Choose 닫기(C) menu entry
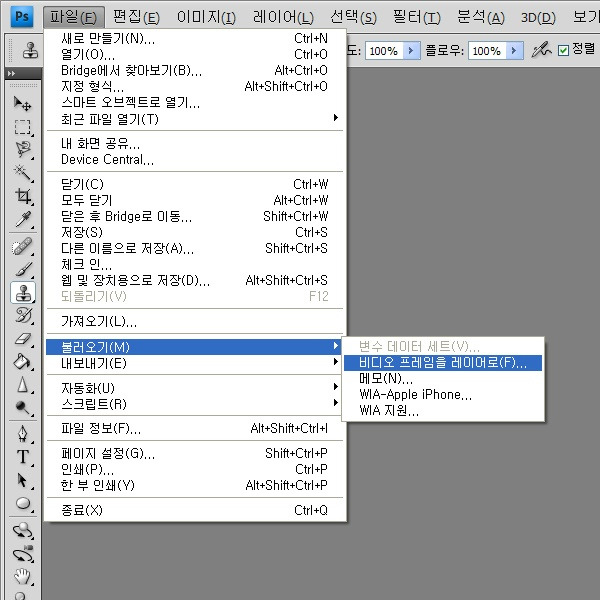Viewport: 600px width, 600px height. (x=195, y=184)
